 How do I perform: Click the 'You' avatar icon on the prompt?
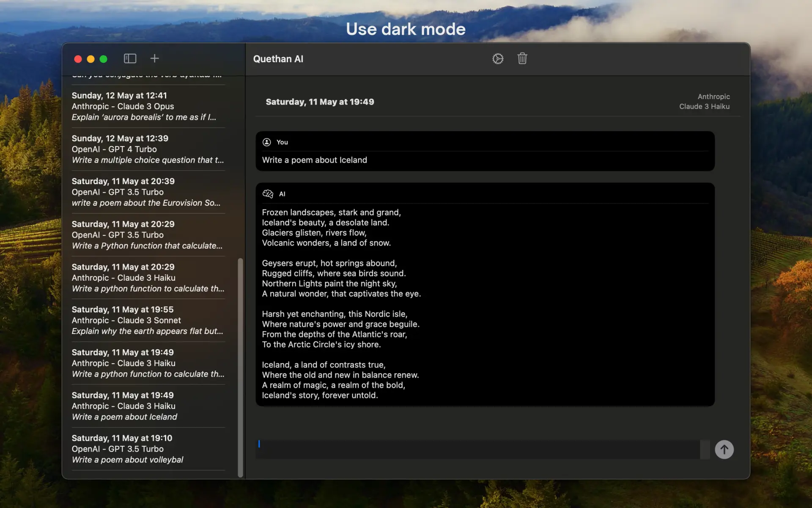pyautogui.click(x=267, y=142)
